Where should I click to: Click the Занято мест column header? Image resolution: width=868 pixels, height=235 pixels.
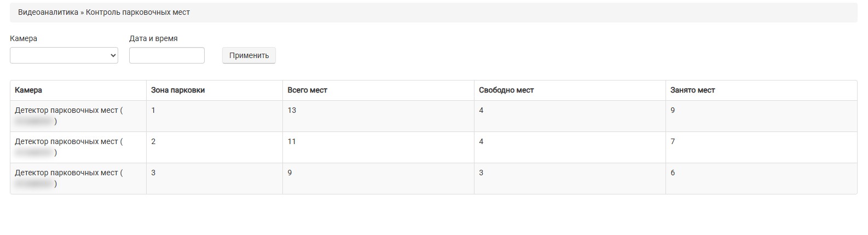coord(693,90)
